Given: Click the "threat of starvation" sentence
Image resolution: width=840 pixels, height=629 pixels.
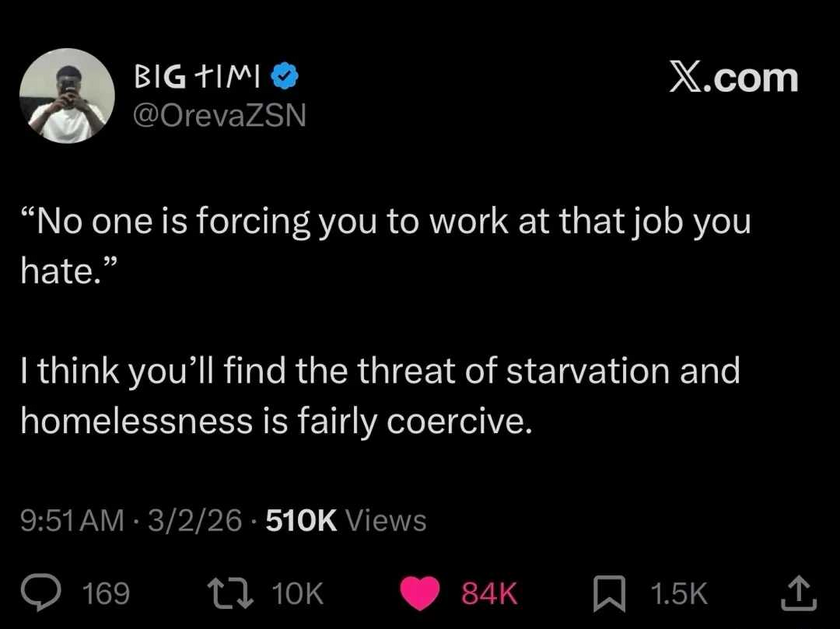Looking at the screenshot, I should [380, 371].
